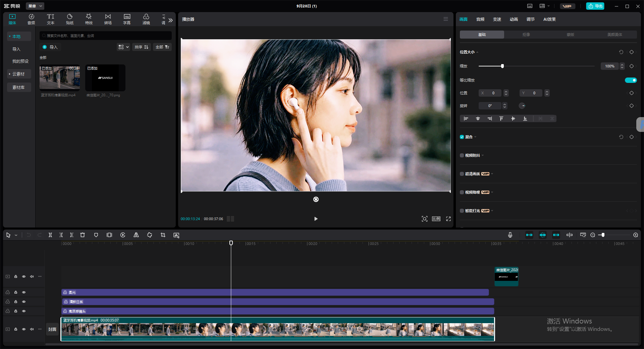Click the rotate reset icon below preview
Viewport: 644px width, 349px height.
coord(316,199)
